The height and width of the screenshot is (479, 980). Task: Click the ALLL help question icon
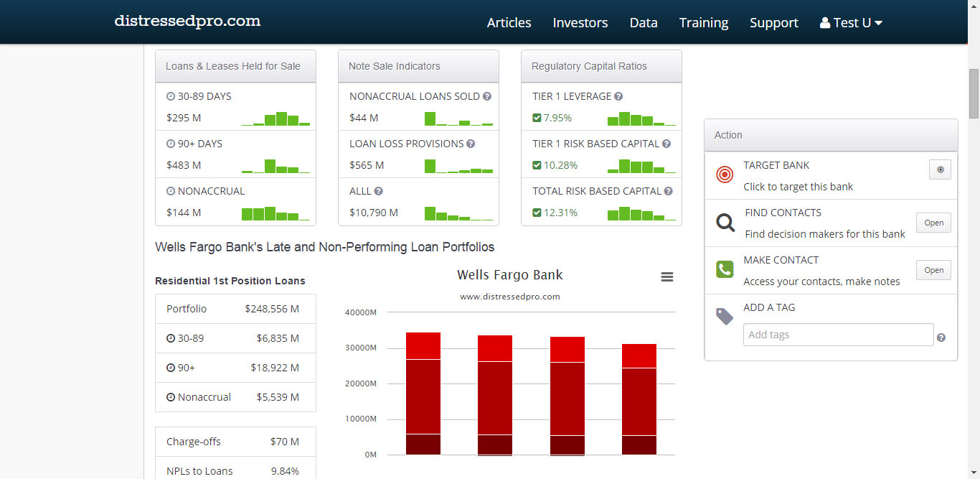pos(378,191)
